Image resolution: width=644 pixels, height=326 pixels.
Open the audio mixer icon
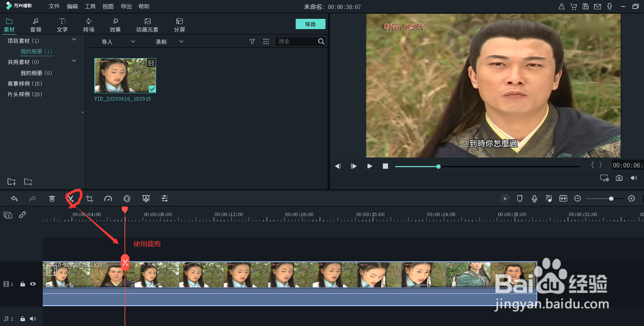(x=549, y=199)
